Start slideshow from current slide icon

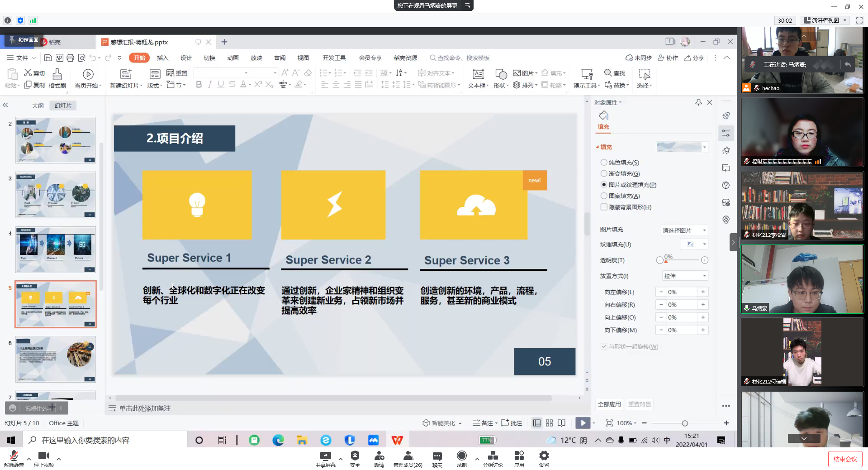coord(88,74)
